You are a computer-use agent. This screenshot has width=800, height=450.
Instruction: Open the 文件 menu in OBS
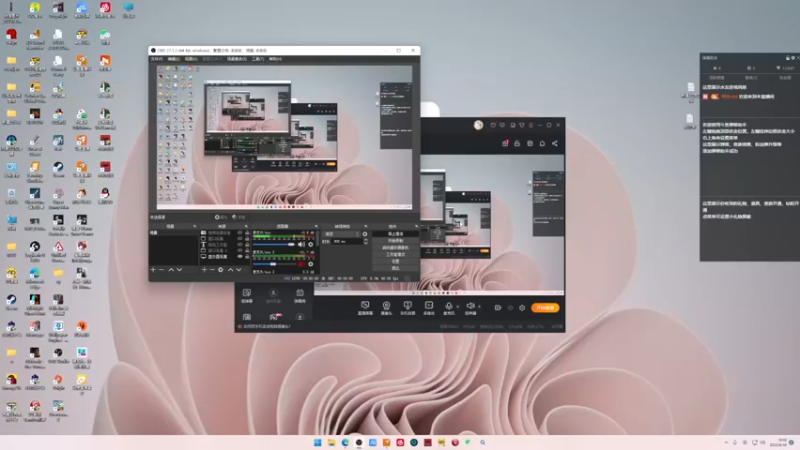click(x=156, y=59)
